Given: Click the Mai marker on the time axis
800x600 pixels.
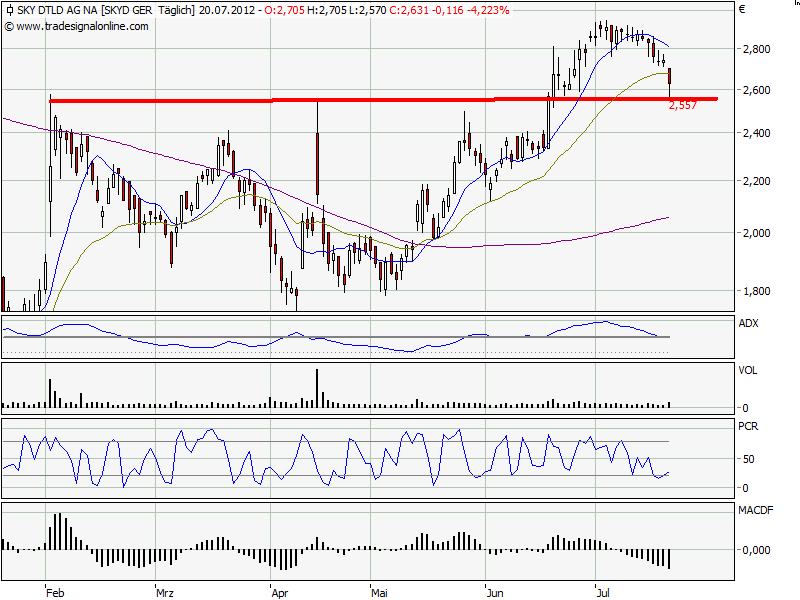Looking at the screenshot, I should [x=378, y=592].
